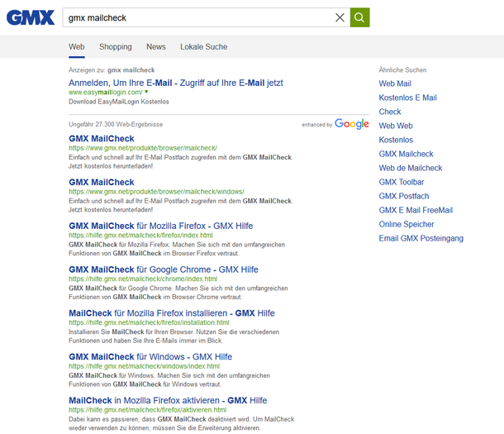Click the green search magnifier button
The width and height of the screenshot is (504, 434).
(x=359, y=17)
